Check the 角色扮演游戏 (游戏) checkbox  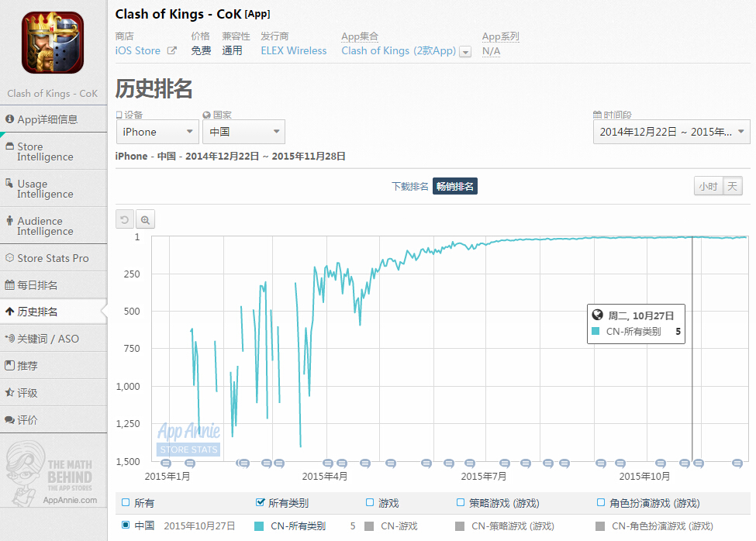click(x=601, y=502)
